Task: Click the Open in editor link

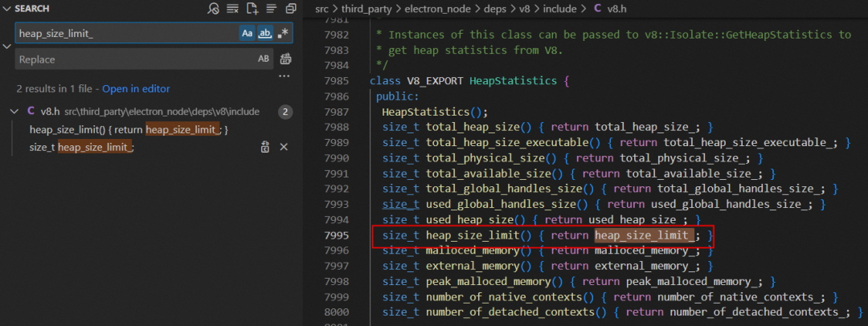Action: [x=136, y=88]
